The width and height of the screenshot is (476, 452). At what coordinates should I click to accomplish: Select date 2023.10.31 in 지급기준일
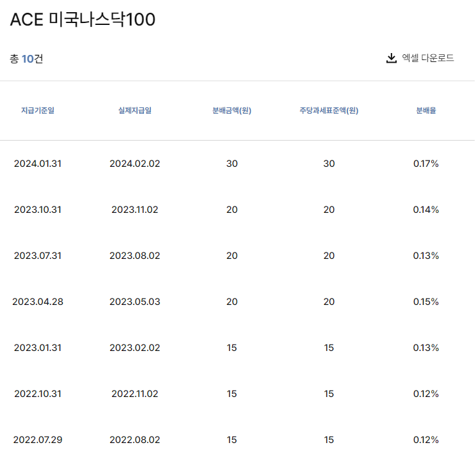[x=38, y=210]
